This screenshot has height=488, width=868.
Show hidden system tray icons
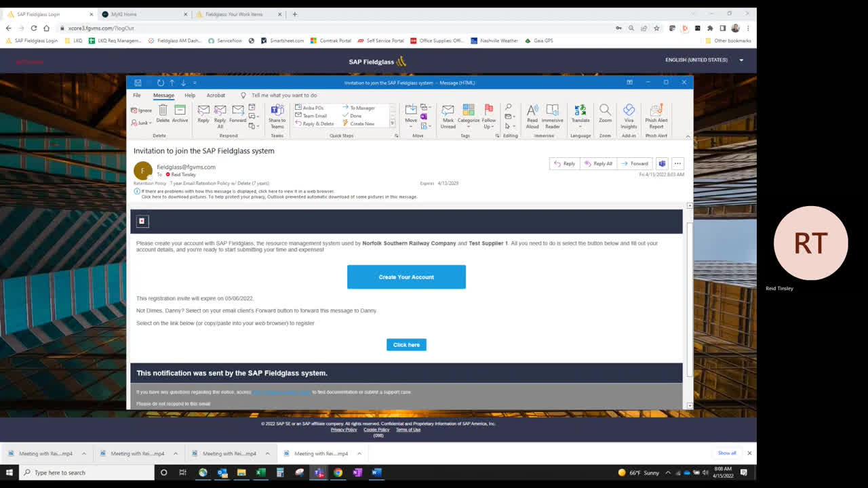pos(668,472)
